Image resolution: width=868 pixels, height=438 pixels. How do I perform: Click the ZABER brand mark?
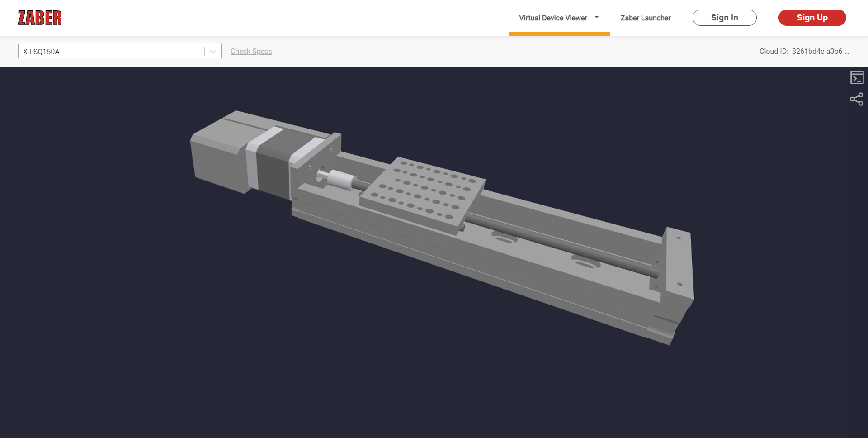(x=40, y=18)
